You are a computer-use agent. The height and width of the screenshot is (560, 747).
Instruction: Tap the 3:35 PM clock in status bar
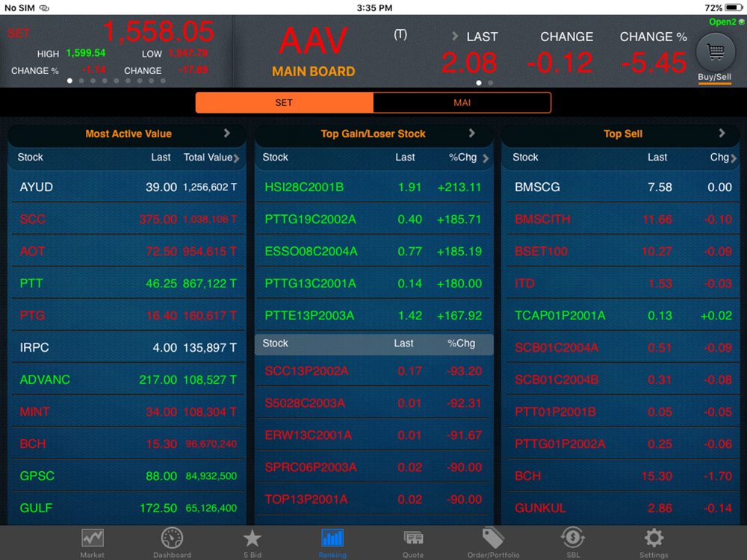click(x=374, y=7)
